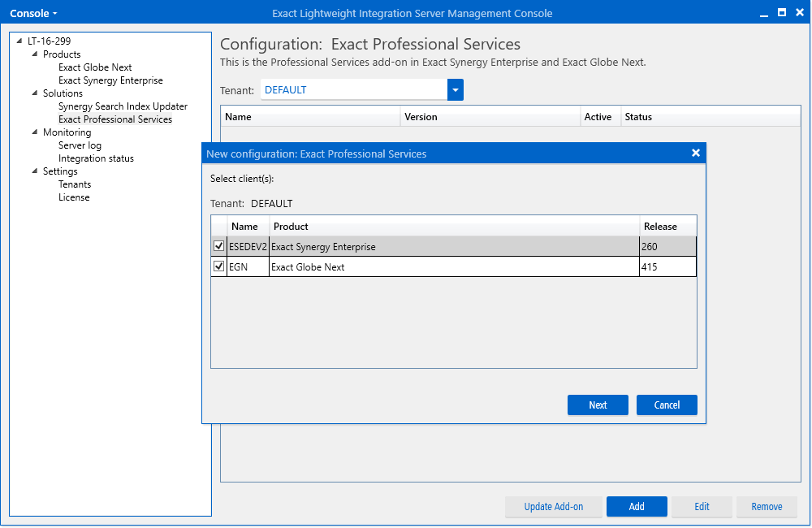Select Exact Globe Next in tree
812x528 pixels.
[95, 67]
